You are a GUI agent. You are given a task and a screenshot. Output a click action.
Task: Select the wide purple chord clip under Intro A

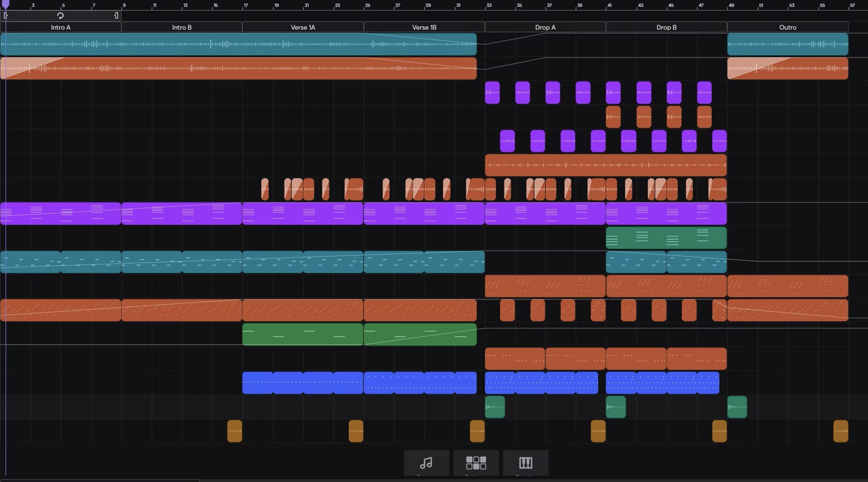60,213
